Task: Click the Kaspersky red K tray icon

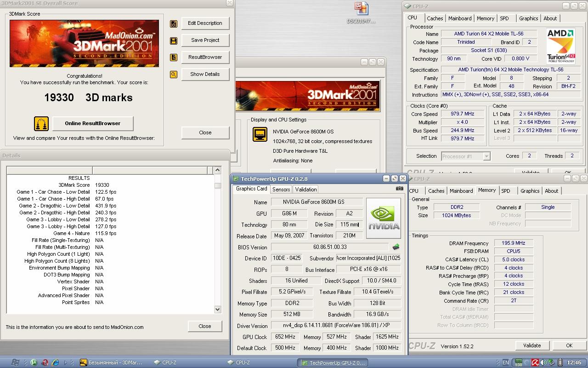Action: coord(535,362)
